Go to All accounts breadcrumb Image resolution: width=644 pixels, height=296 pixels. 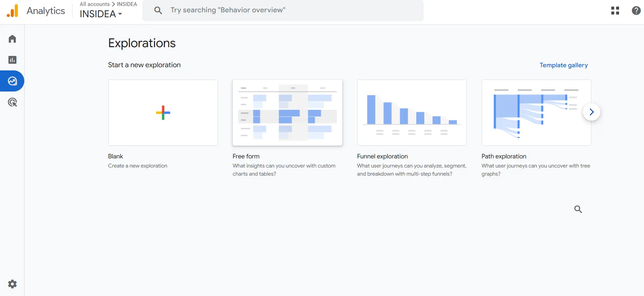(x=95, y=4)
